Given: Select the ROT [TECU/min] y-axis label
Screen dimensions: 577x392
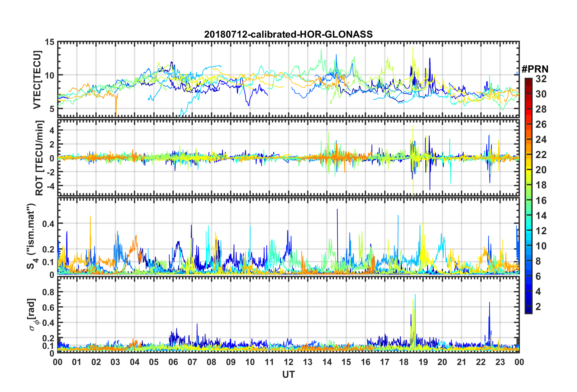Looking at the screenshot, I should [x=39, y=158].
